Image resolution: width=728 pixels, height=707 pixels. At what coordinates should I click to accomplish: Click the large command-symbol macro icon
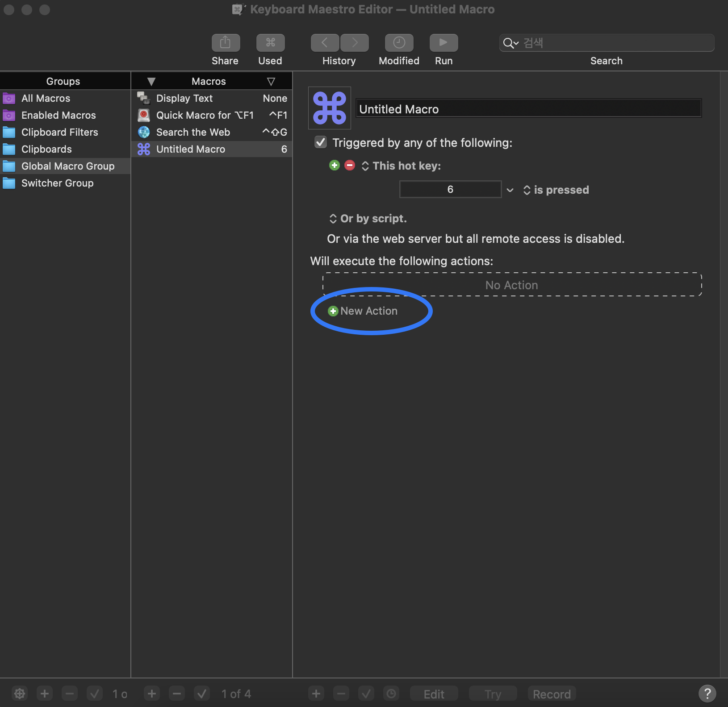point(330,108)
